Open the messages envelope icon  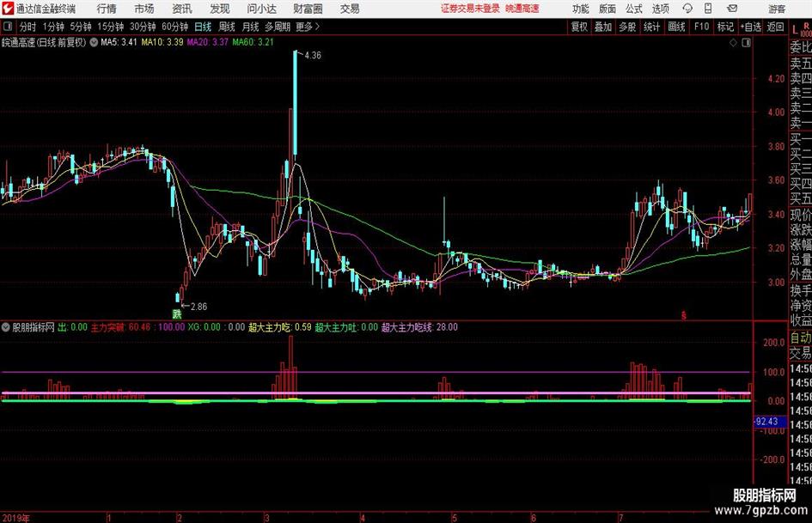tap(732, 9)
